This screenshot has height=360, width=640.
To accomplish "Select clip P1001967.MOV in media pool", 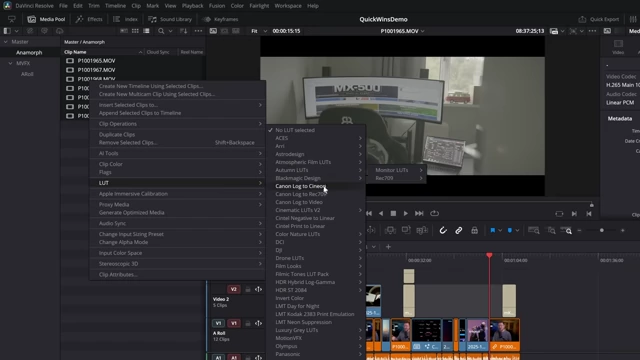I will coord(96,70).
